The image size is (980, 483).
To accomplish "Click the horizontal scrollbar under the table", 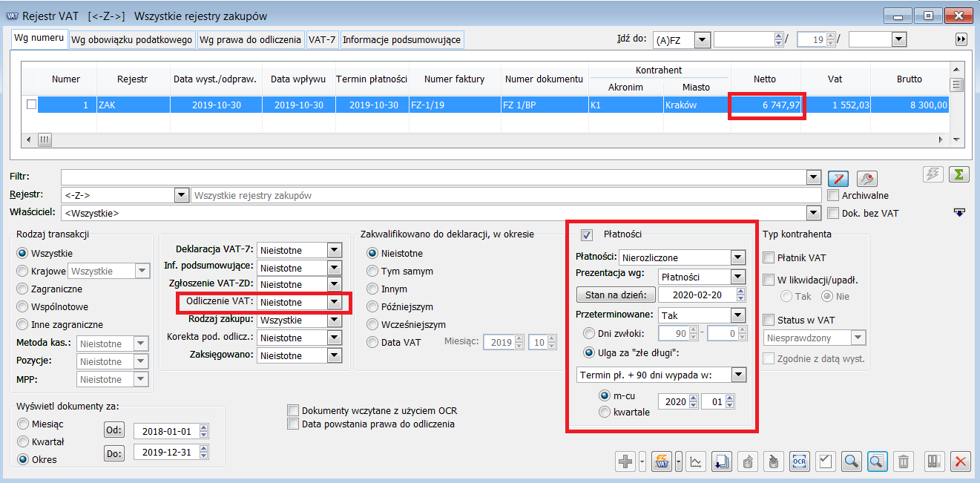I will 483,139.
